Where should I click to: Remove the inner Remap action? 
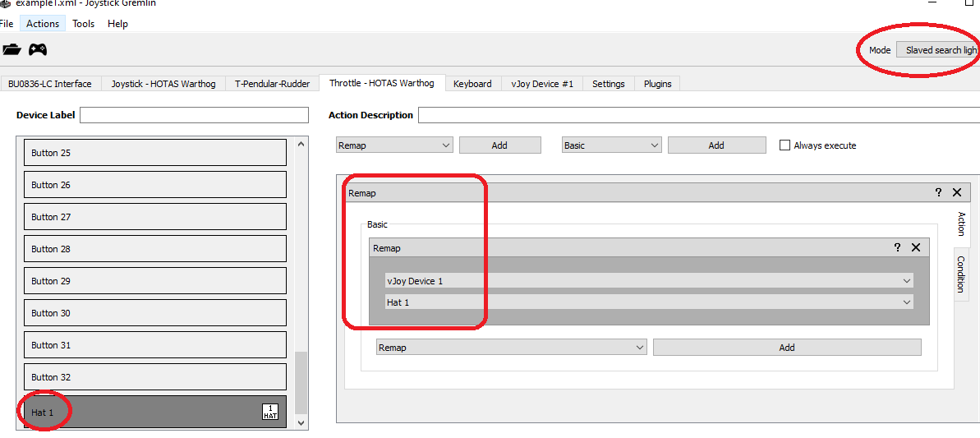point(916,247)
